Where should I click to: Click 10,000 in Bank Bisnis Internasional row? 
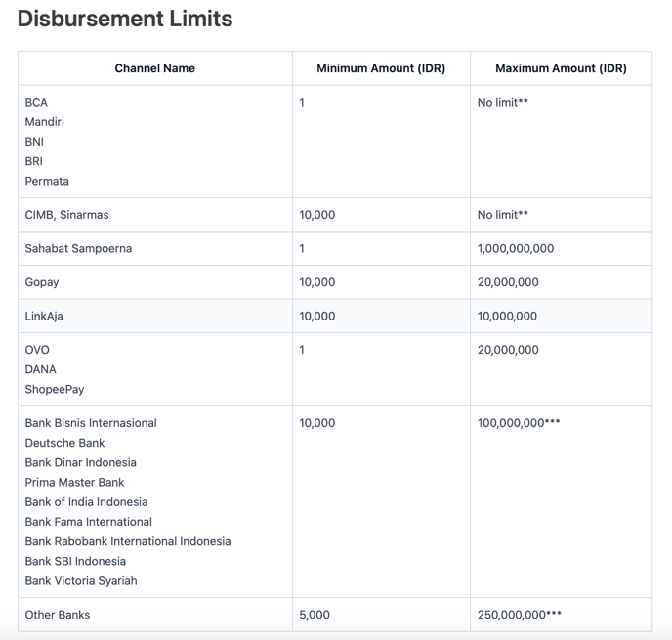(317, 423)
